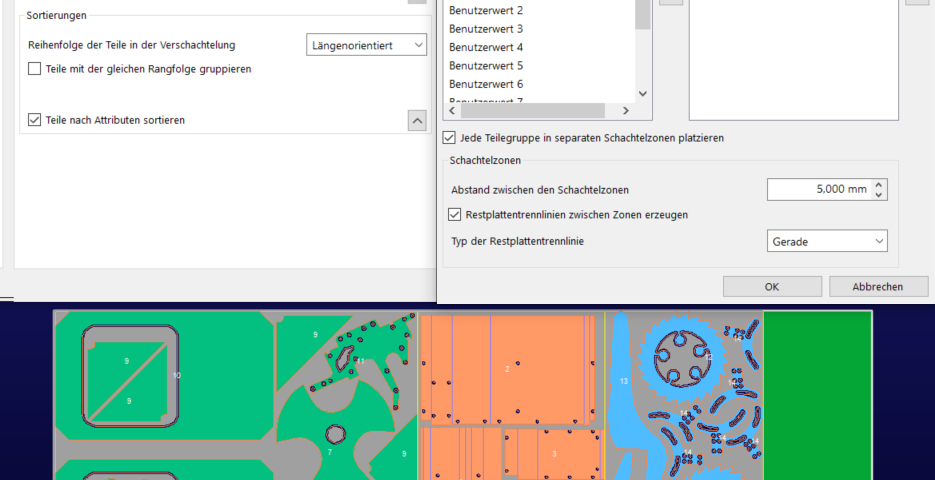Click the Abbrechen button
The image size is (935, 480).
tap(877, 287)
